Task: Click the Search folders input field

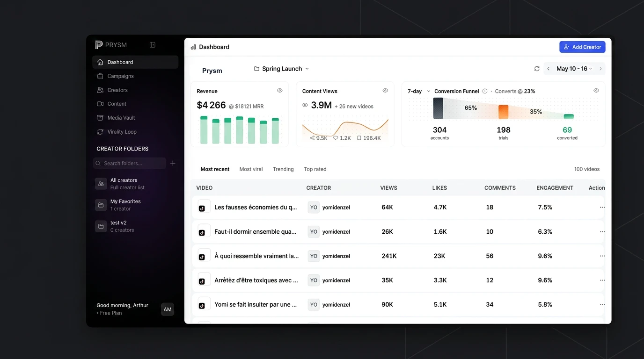Action: pyautogui.click(x=130, y=163)
